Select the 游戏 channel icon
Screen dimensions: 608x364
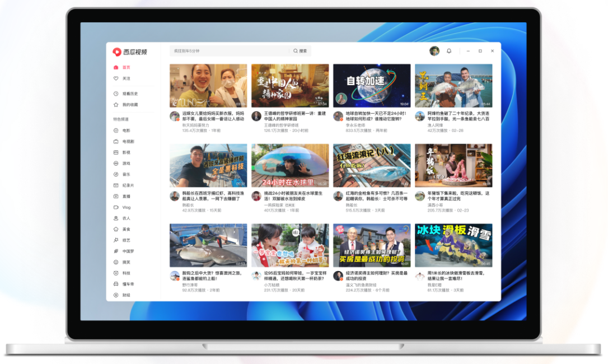115,164
